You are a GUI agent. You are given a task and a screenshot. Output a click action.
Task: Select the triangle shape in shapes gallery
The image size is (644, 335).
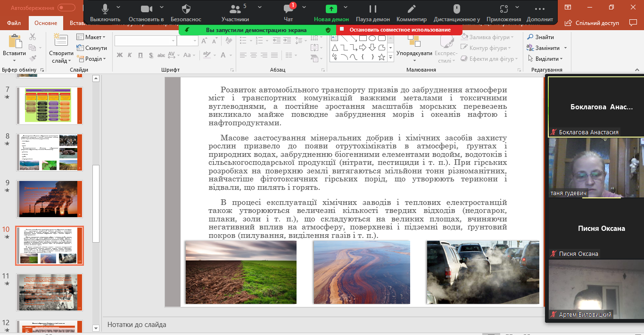pyautogui.click(x=335, y=48)
